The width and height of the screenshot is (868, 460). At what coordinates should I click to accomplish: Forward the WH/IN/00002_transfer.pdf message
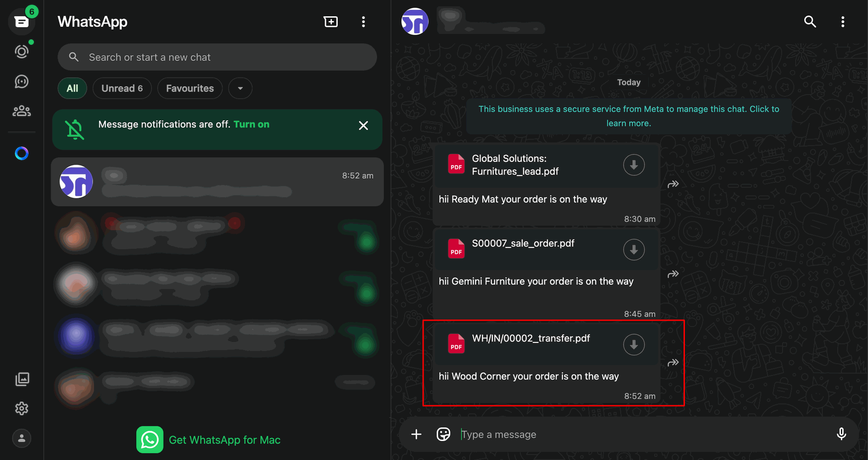[673, 363]
